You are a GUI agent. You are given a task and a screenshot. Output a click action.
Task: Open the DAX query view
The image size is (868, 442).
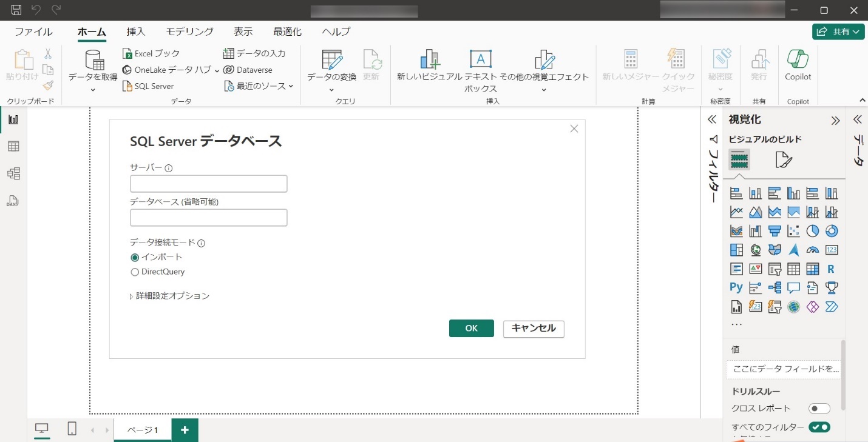click(13, 201)
